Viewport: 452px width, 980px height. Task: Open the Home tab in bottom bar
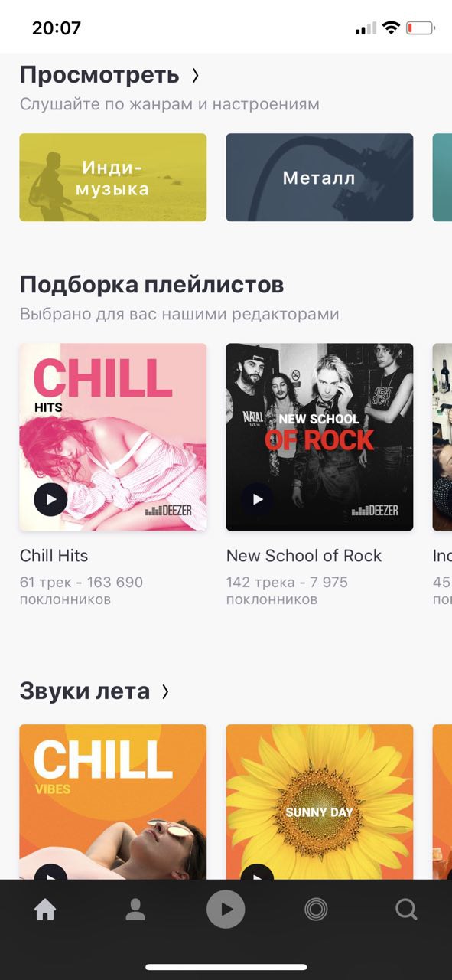pos(46,910)
